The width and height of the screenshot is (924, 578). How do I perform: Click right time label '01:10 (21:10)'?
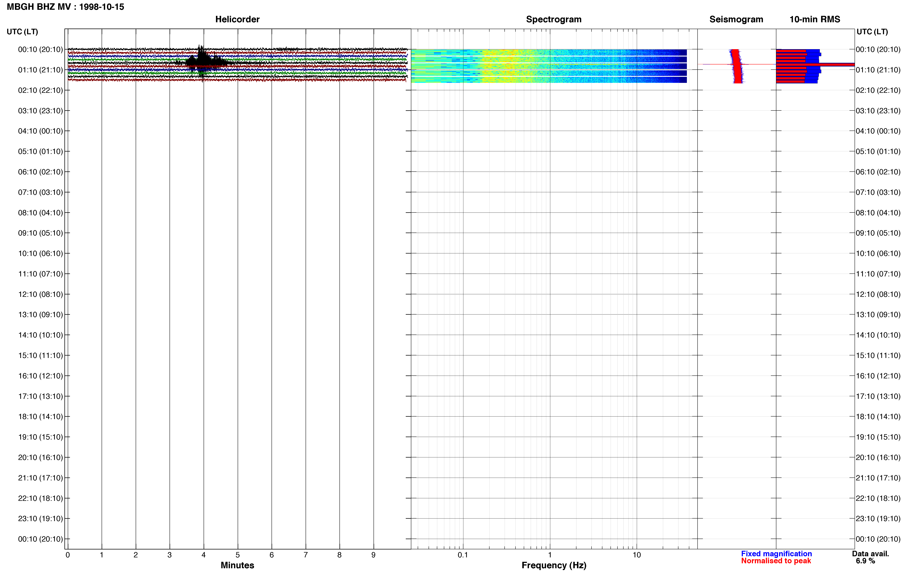[878, 70]
